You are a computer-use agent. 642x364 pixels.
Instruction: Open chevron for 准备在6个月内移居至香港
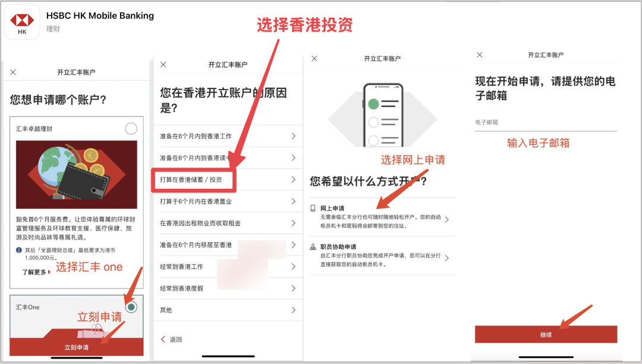294,245
